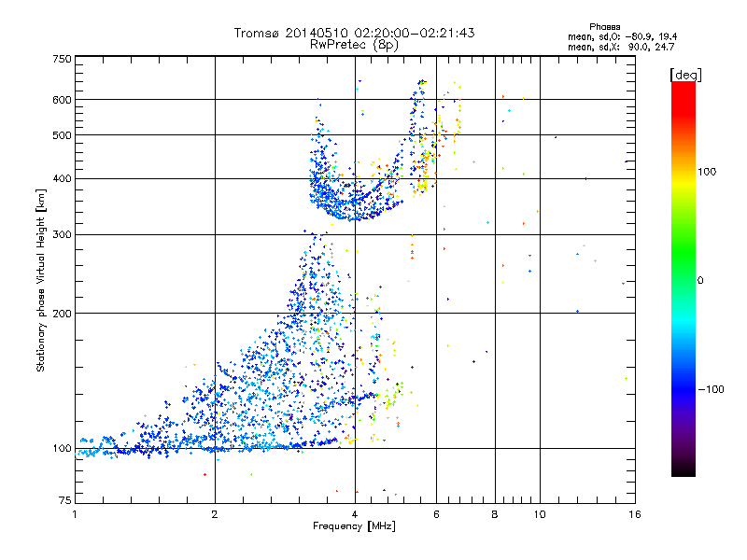
Task: Click the x-axis tick label '8'
Action: 495,514
